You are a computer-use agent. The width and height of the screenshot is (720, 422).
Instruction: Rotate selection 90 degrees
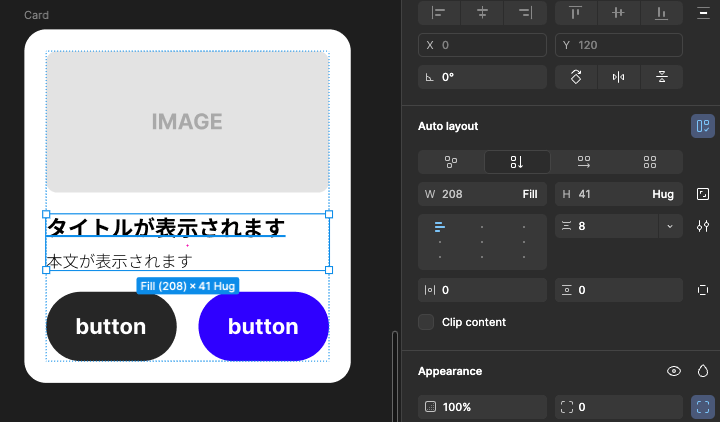click(576, 77)
